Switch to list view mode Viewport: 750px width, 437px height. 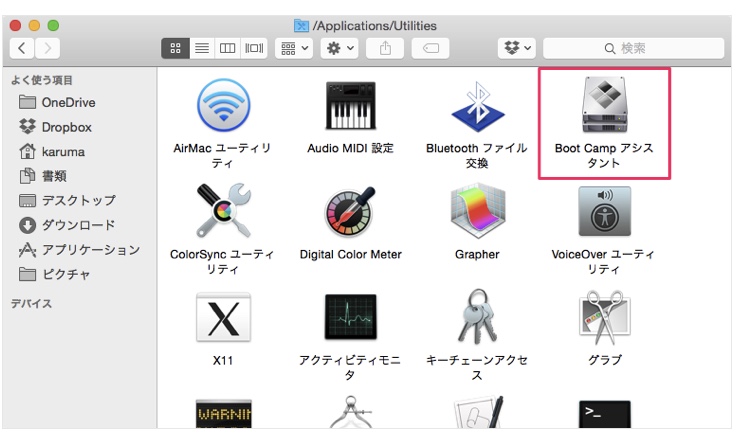(x=201, y=48)
